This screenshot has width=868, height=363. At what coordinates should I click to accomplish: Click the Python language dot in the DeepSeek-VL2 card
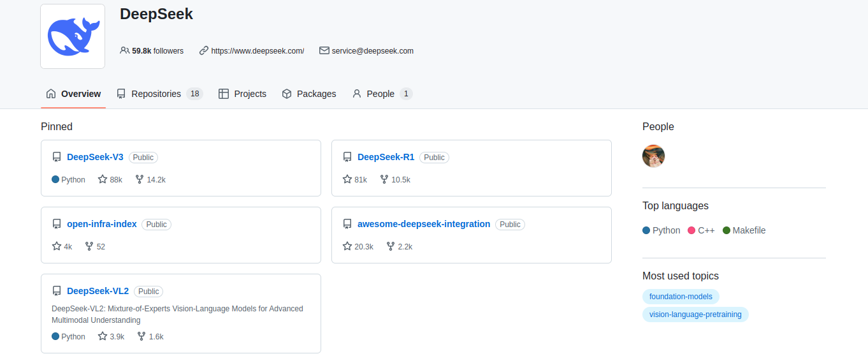pyautogui.click(x=55, y=336)
